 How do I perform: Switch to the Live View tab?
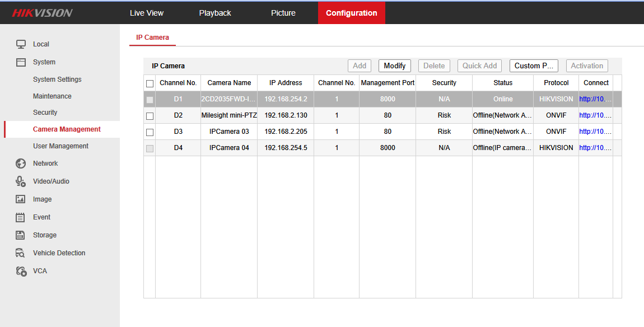pyautogui.click(x=147, y=12)
